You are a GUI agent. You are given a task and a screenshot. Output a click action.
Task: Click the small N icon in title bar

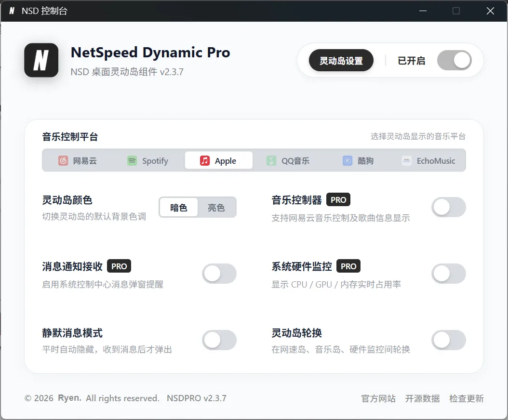tap(12, 11)
